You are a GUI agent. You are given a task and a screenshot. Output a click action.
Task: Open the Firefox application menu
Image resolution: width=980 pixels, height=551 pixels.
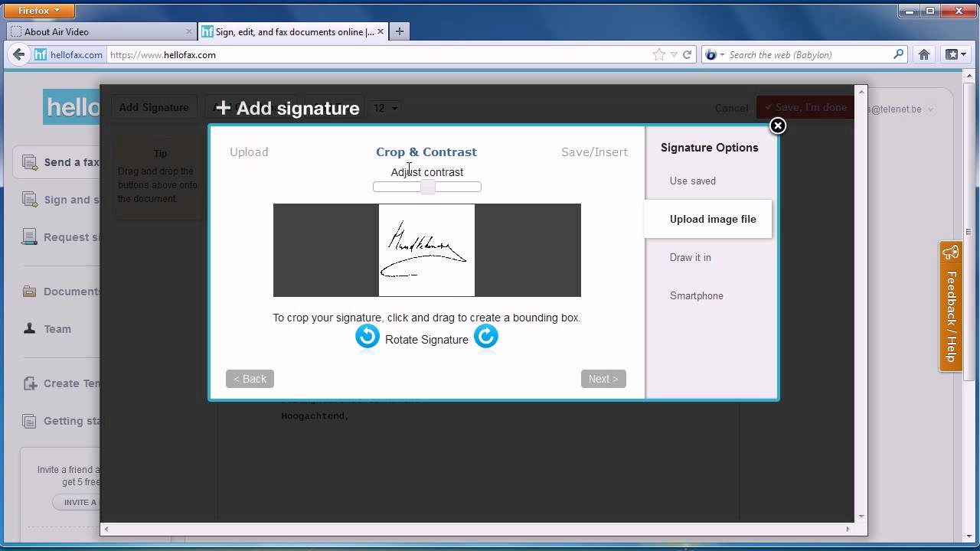pyautogui.click(x=38, y=11)
